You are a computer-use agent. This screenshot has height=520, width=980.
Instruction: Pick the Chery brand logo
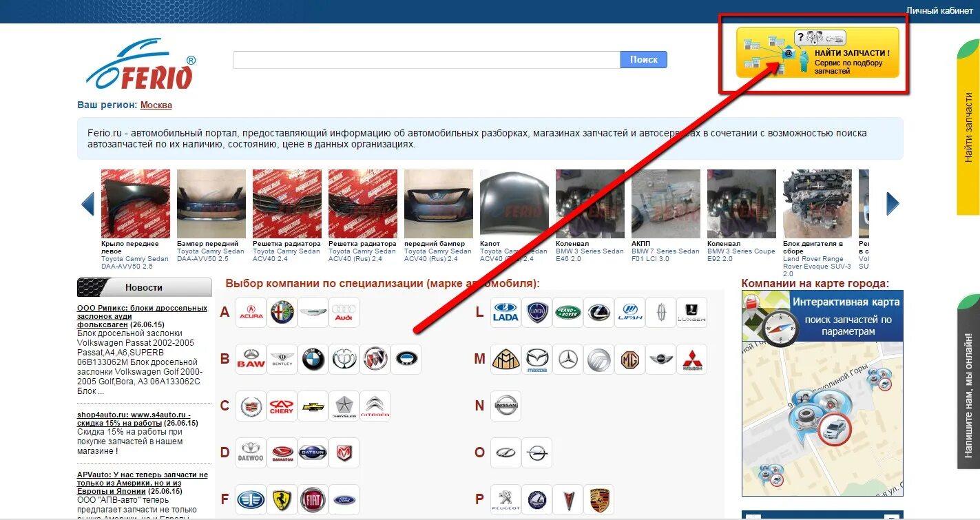tap(282, 406)
